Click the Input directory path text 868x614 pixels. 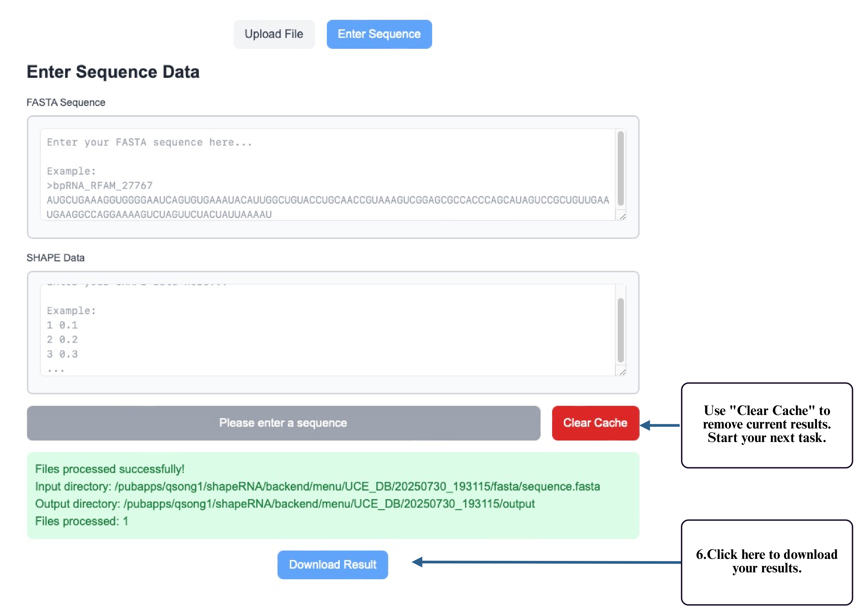pyautogui.click(x=318, y=486)
